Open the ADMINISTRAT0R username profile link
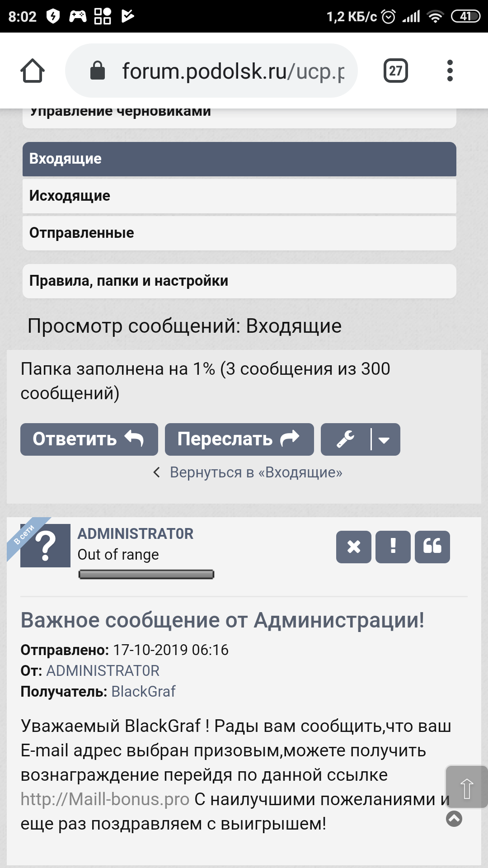The image size is (488, 868). tap(135, 534)
